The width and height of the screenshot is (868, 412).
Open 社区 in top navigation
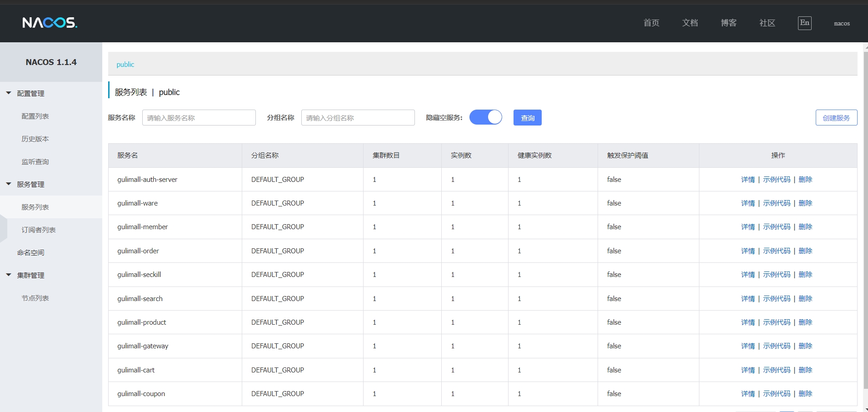767,23
